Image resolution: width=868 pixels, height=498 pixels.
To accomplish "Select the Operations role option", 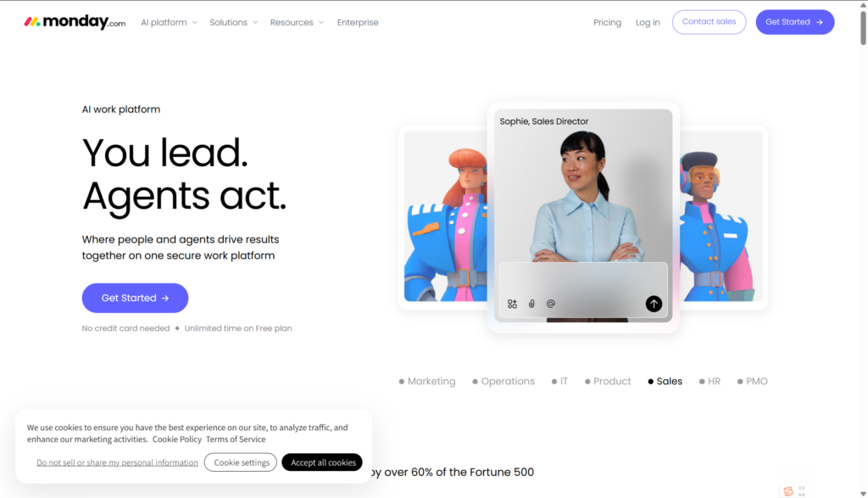I will [504, 381].
